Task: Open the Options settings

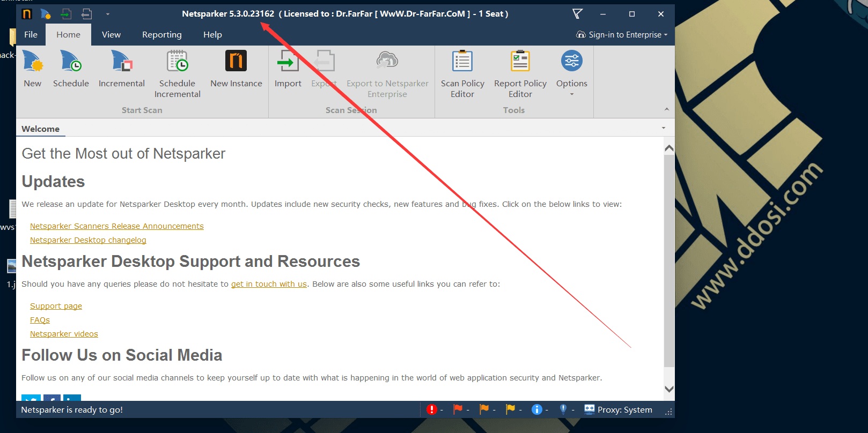Action: pyautogui.click(x=572, y=73)
